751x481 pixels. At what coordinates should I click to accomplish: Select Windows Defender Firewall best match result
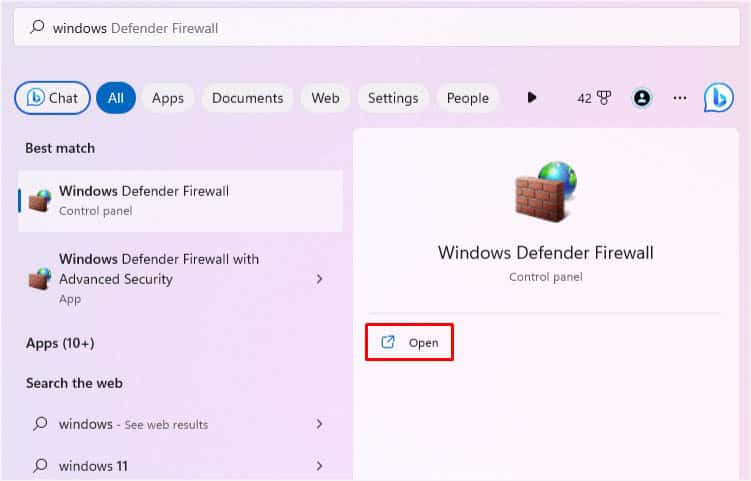click(x=180, y=201)
